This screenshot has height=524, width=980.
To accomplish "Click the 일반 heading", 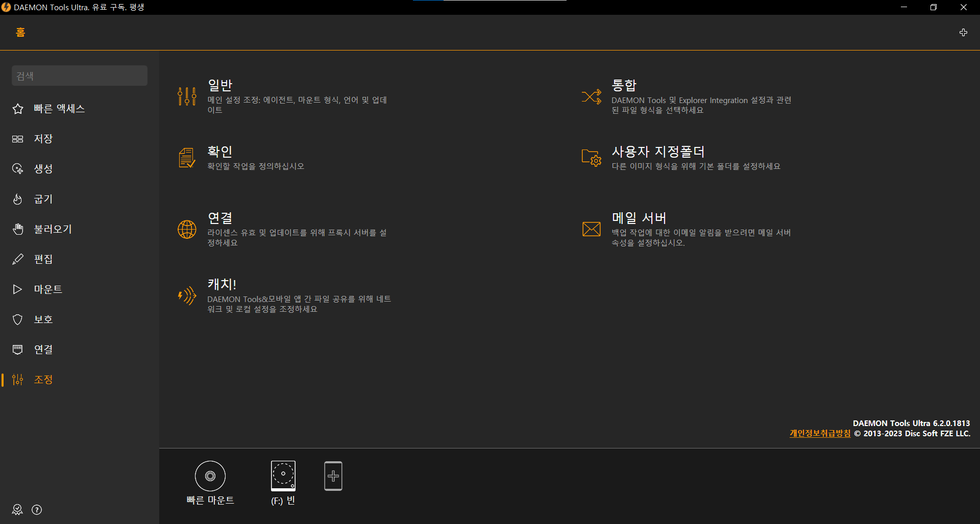I will (x=220, y=85).
